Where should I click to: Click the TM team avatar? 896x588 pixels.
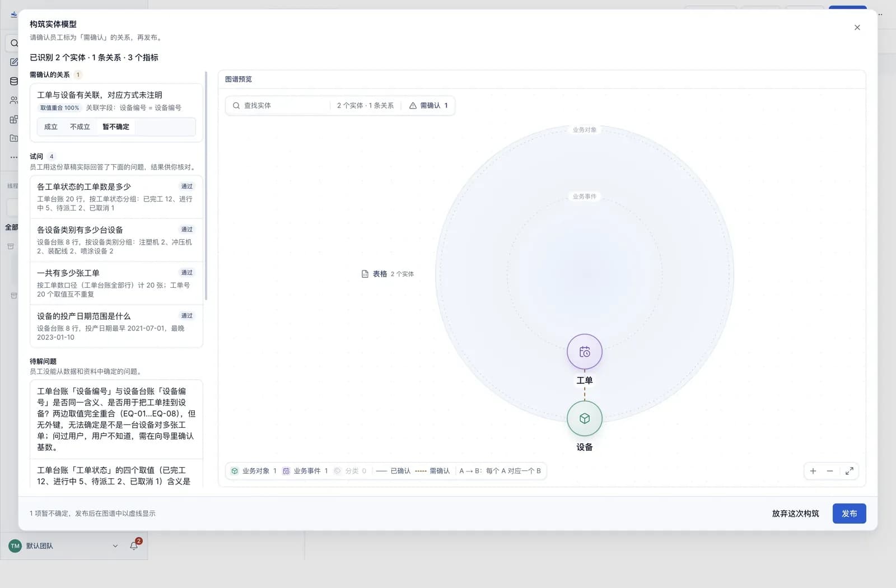15,546
